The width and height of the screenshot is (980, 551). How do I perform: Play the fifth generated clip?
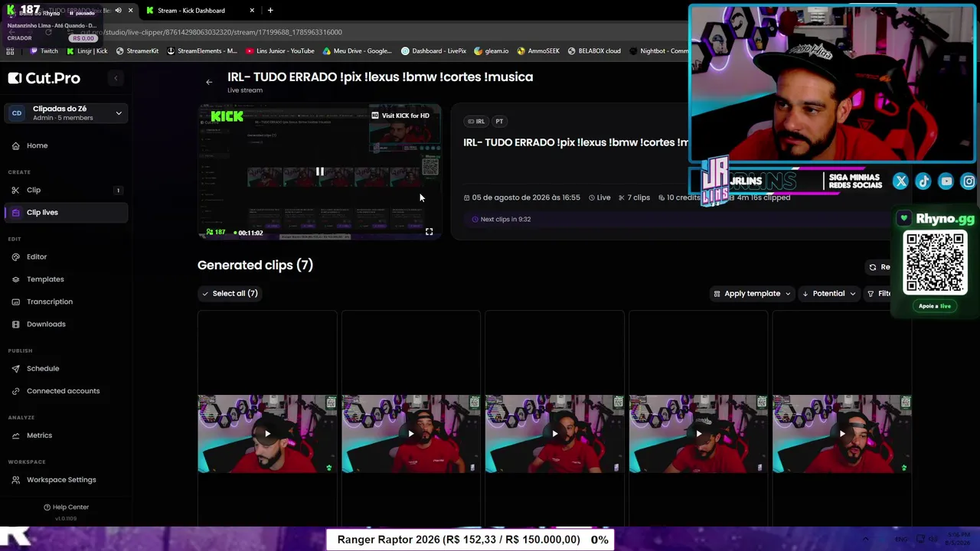click(842, 434)
